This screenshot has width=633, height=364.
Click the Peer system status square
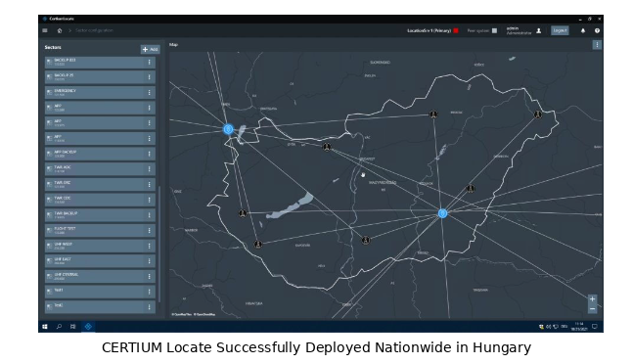pyautogui.click(x=494, y=30)
